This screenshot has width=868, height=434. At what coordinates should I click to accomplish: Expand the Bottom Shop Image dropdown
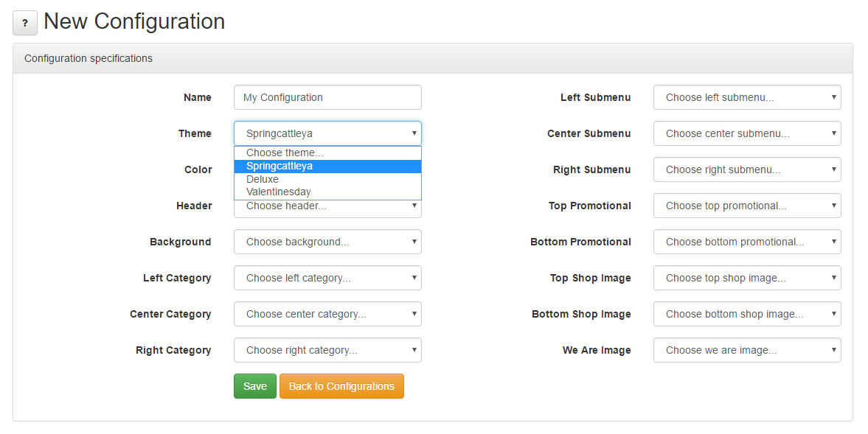pyautogui.click(x=747, y=314)
